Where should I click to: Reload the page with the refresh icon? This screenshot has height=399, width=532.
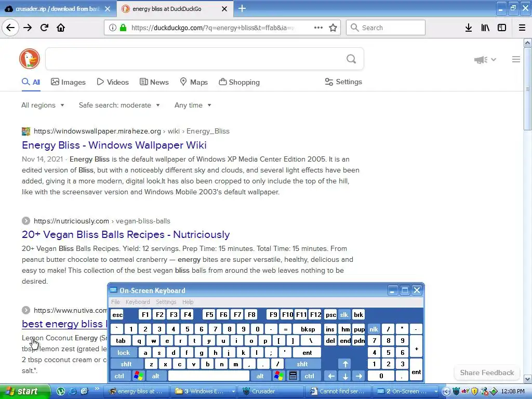tap(44, 28)
